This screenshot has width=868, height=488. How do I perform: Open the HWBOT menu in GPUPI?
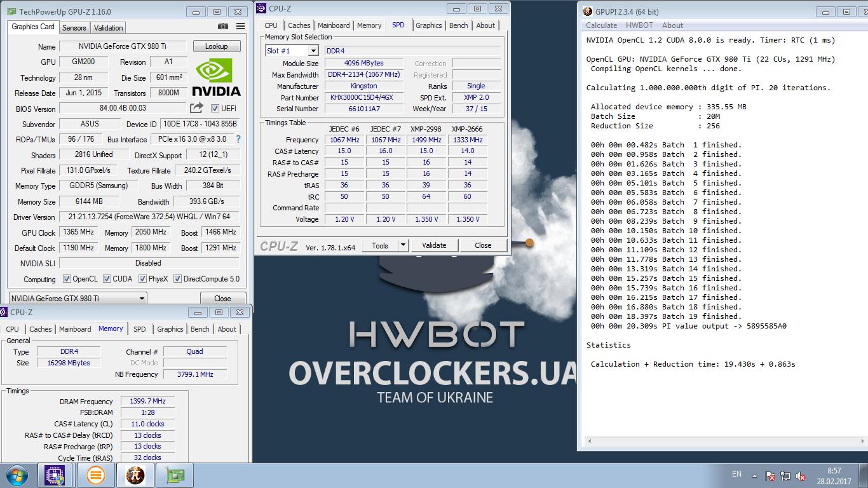639,25
